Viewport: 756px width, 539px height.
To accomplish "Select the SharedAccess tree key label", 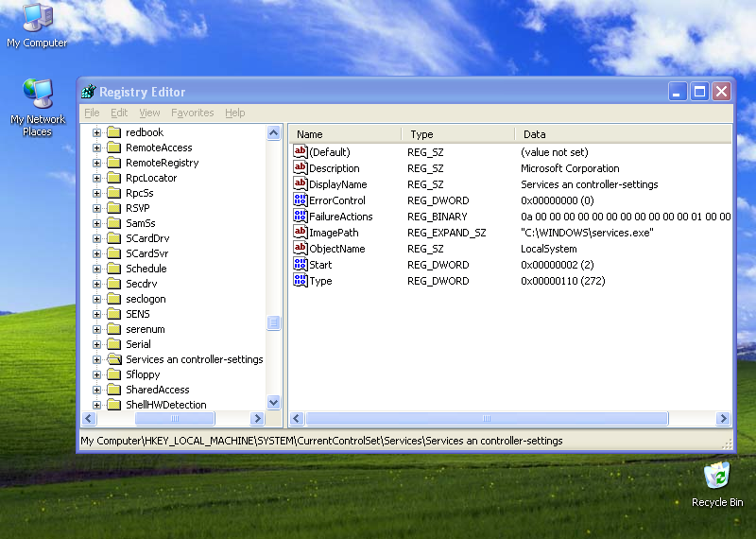I will coord(158,390).
